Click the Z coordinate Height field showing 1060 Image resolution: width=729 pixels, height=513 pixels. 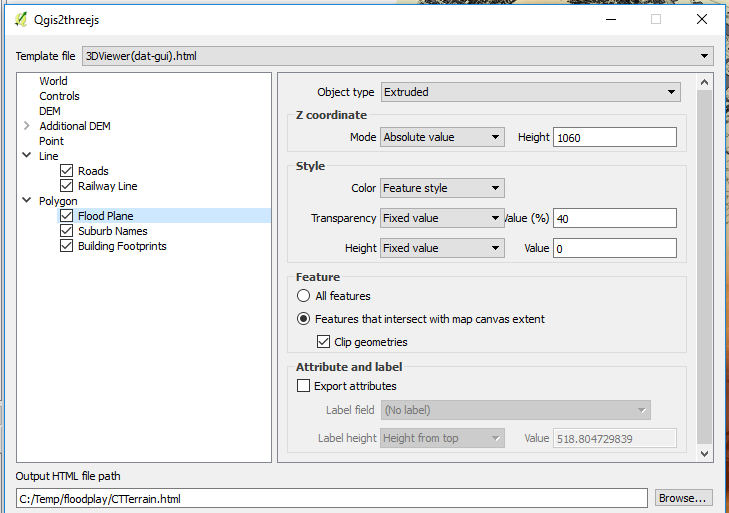[615, 138]
